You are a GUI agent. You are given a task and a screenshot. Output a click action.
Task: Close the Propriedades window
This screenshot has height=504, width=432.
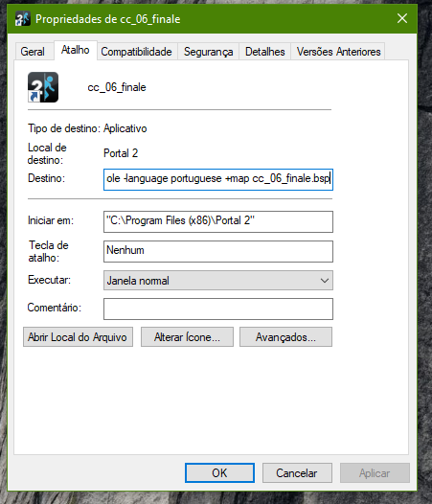(x=402, y=18)
